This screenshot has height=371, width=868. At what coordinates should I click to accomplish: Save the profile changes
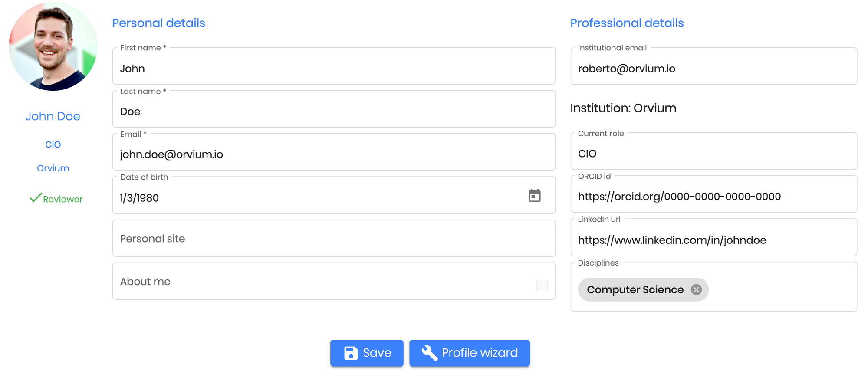pyautogui.click(x=367, y=353)
